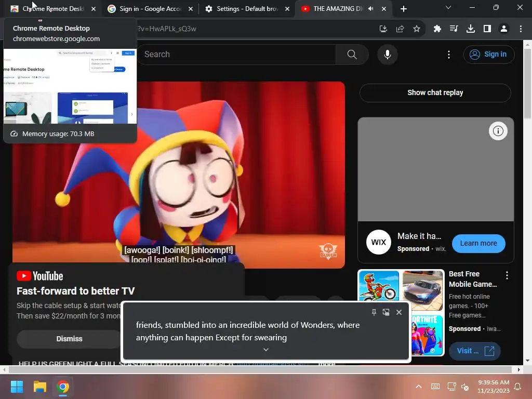
Task: Switch to the Settings - Default browser tab
Action: click(247, 9)
